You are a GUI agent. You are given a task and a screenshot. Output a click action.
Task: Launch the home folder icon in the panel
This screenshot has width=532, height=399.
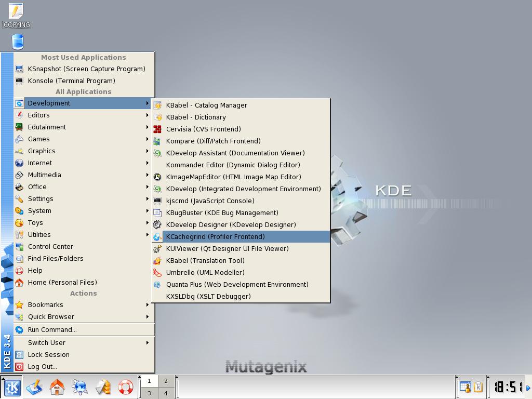coord(57,387)
